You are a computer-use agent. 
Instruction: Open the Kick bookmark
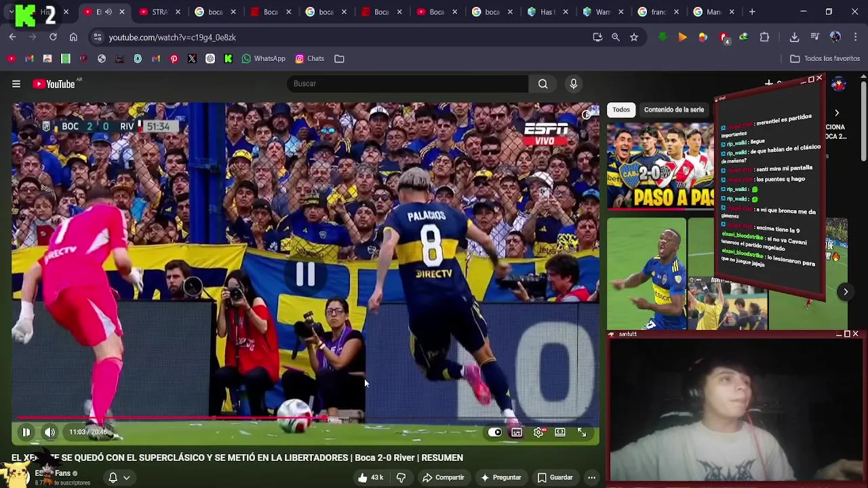pyautogui.click(x=228, y=58)
